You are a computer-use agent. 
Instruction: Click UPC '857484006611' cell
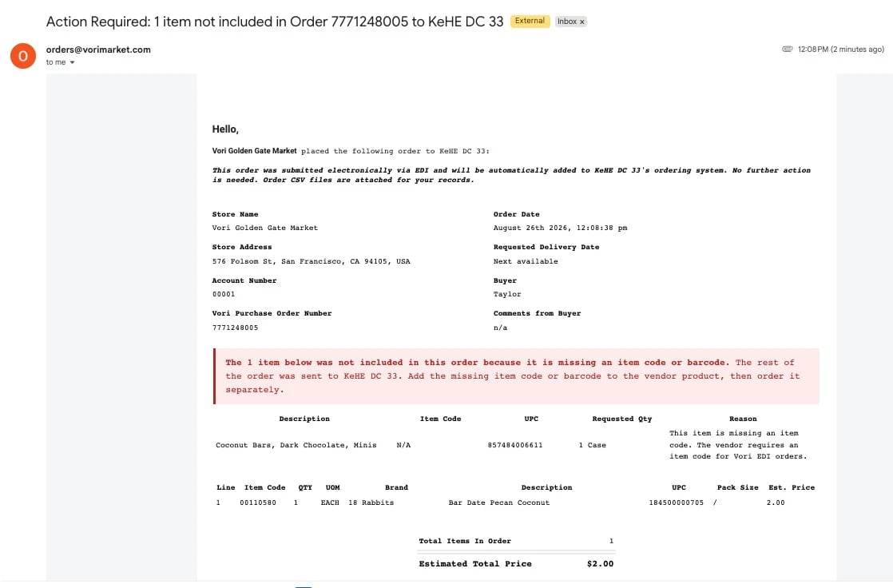pyautogui.click(x=515, y=445)
